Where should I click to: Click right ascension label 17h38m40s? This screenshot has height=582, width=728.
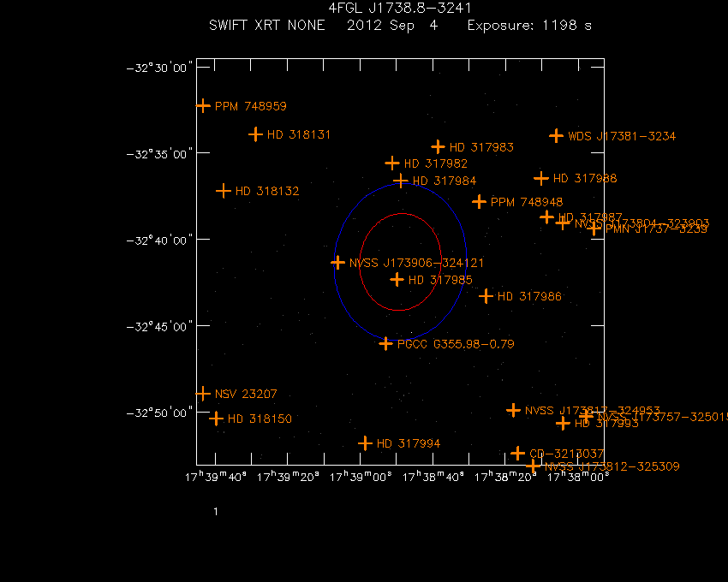pyautogui.click(x=433, y=477)
